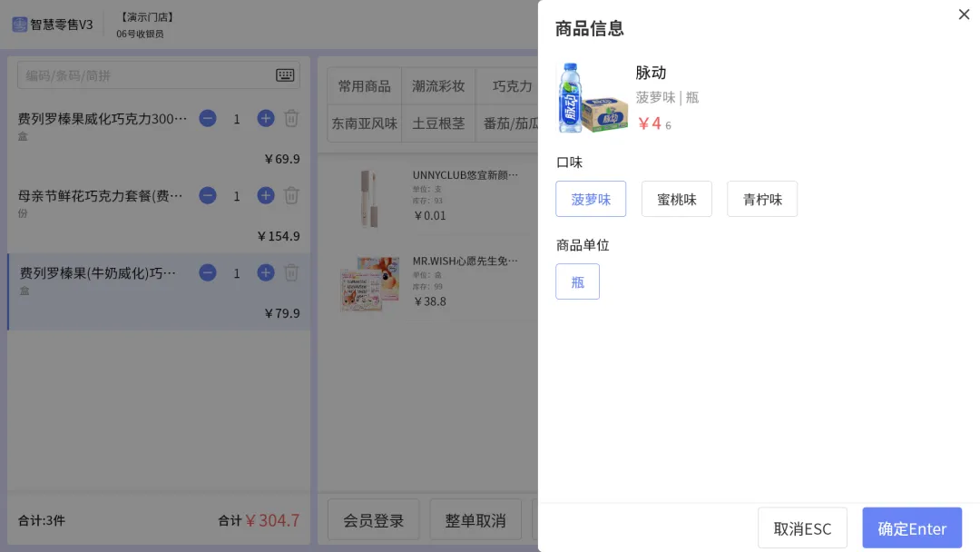Click the ¥154.9 price in cart
The image size is (980, 552).
(279, 236)
